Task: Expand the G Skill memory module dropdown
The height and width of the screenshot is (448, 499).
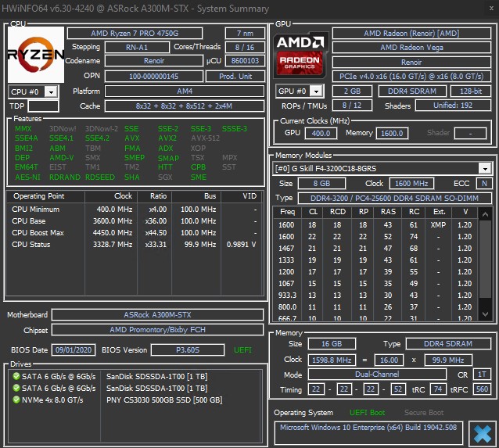Action: click(485, 168)
